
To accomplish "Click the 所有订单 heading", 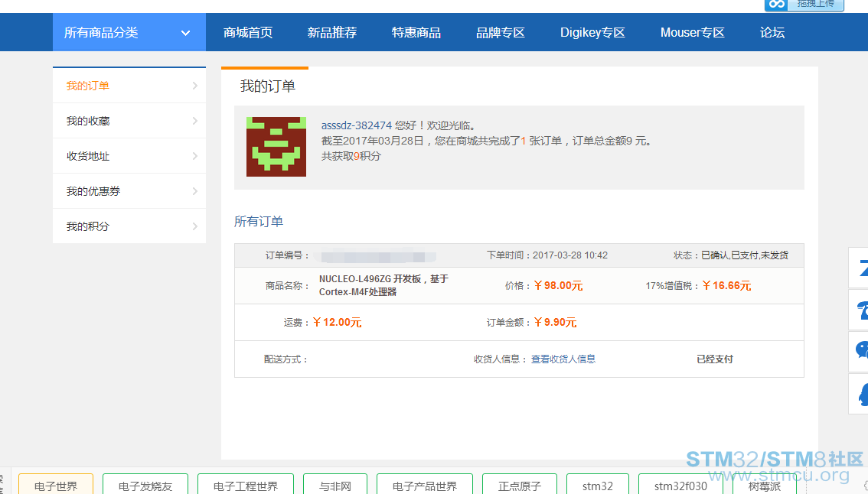I will (259, 221).
